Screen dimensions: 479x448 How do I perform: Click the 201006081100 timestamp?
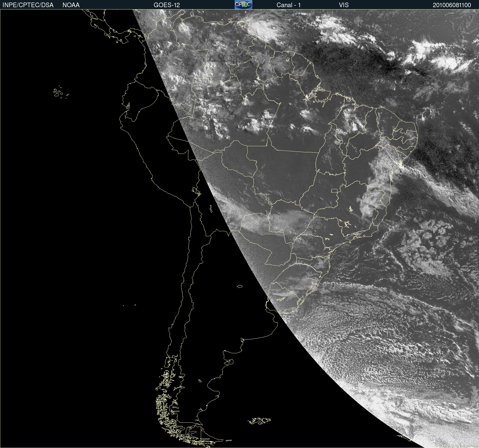pos(452,5)
